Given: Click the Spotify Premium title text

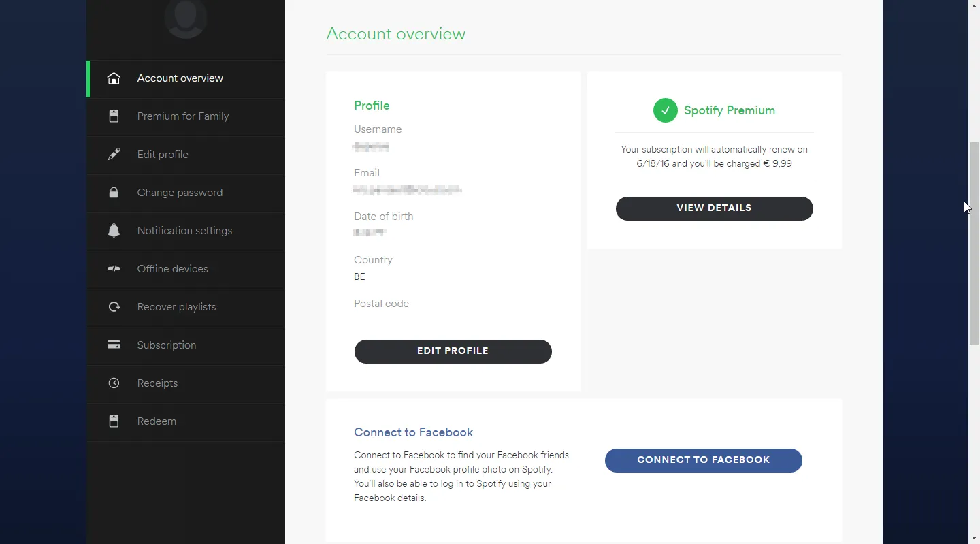Looking at the screenshot, I should [x=730, y=110].
